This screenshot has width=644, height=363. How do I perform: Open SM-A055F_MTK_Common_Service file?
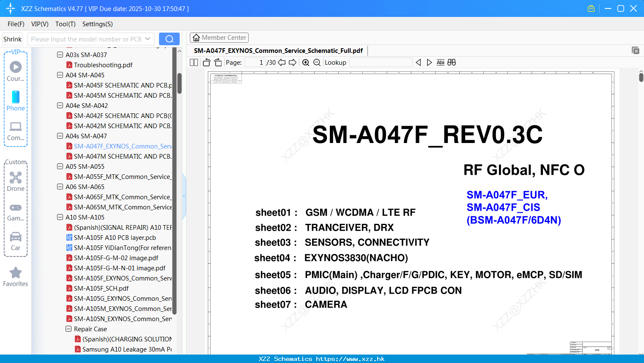(119, 176)
